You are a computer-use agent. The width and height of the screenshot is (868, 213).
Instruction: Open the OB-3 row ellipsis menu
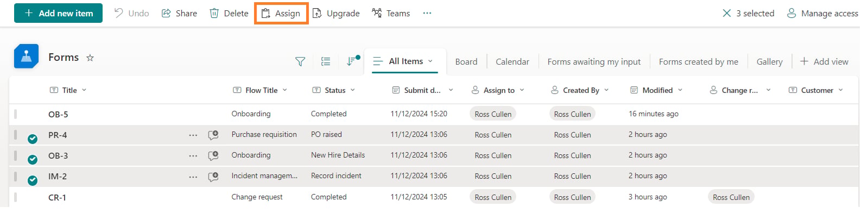tap(193, 156)
